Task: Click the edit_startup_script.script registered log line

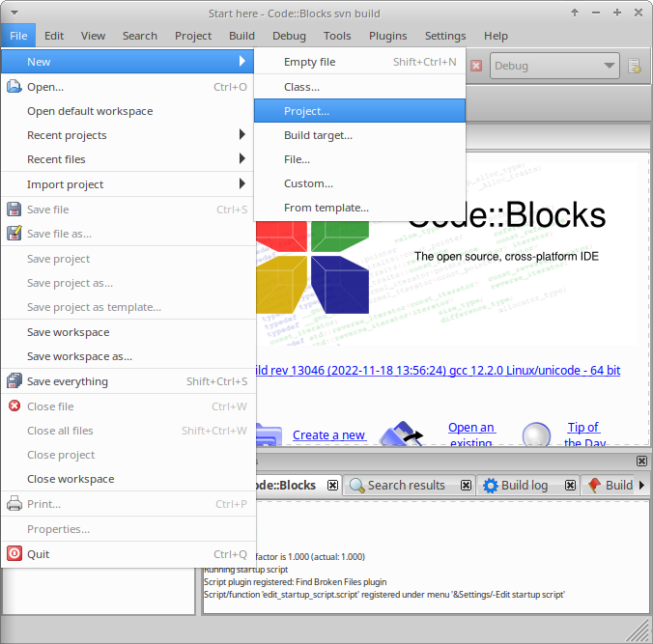Action: tap(383, 595)
